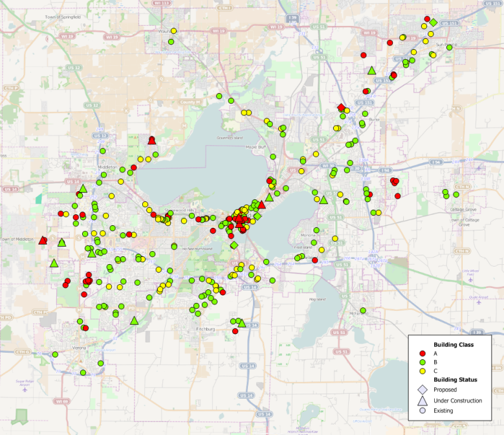The height and width of the screenshot is (435, 504).
Task: Click the yellow Class C legend swatch
Action: [422, 371]
